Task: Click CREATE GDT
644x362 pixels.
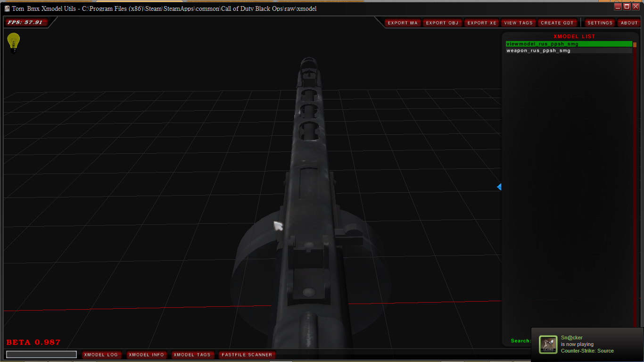Action: click(557, 23)
